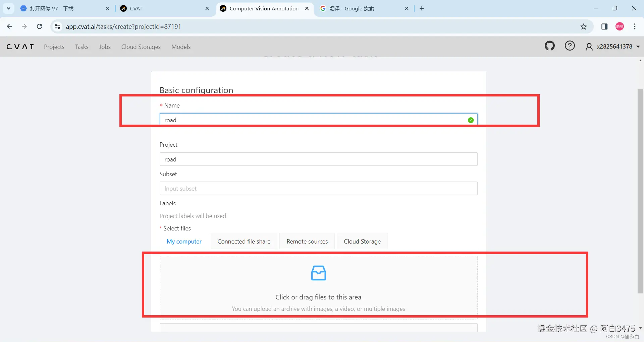This screenshot has height=342, width=644.
Task: Open the Tasks menu item
Action: [82, 47]
